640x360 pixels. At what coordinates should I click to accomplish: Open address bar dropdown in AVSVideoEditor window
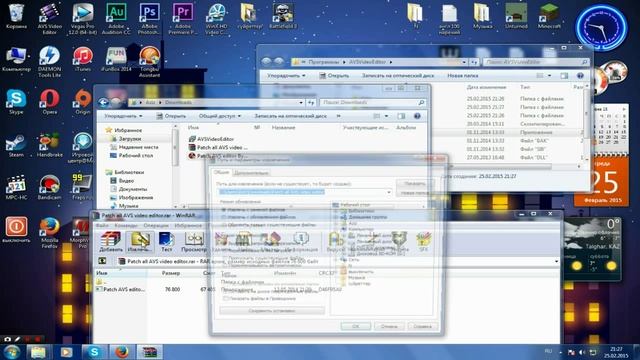coord(464,62)
